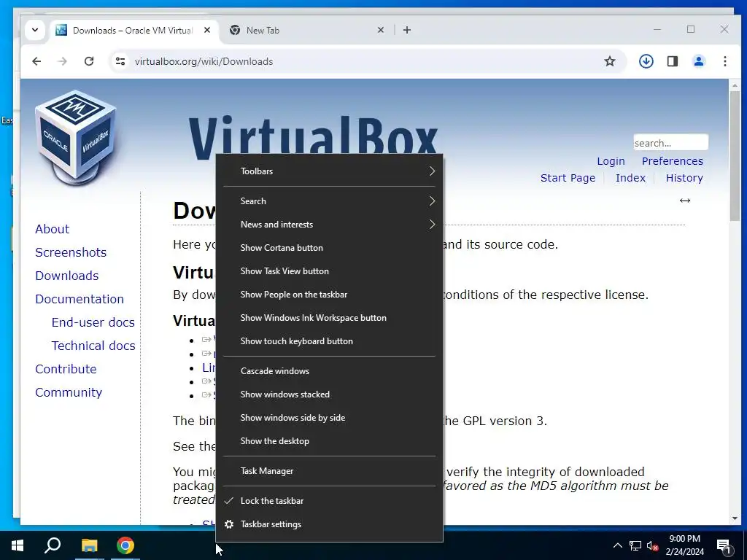The height and width of the screenshot is (560, 747).
Task: Open End-user docs link
Action: [93, 322]
